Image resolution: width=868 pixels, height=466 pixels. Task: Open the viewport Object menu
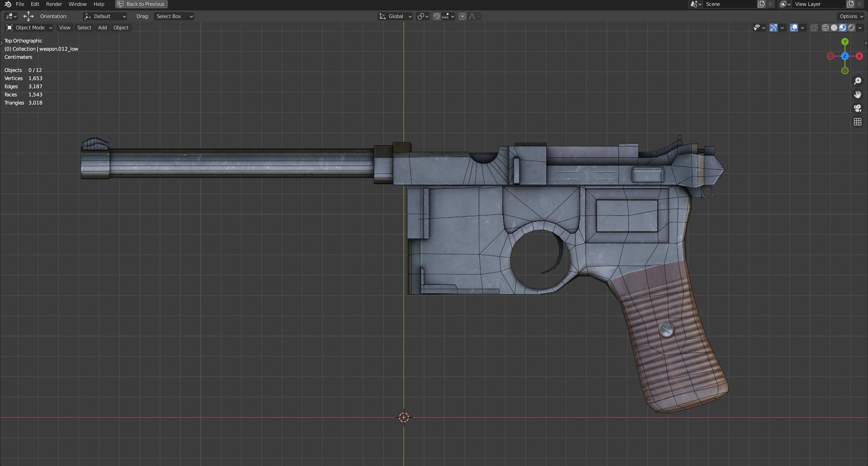121,28
